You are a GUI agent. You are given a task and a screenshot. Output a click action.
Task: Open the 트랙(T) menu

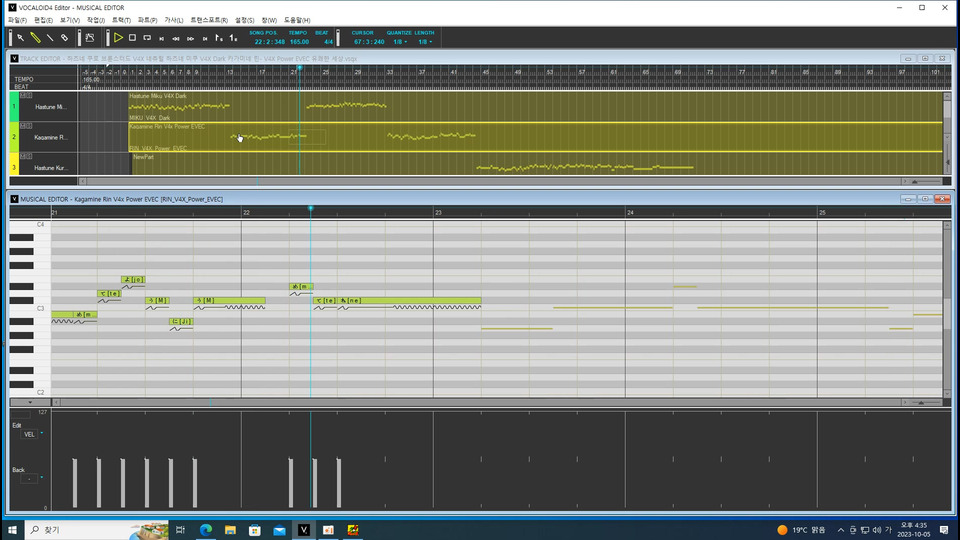tap(121, 20)
